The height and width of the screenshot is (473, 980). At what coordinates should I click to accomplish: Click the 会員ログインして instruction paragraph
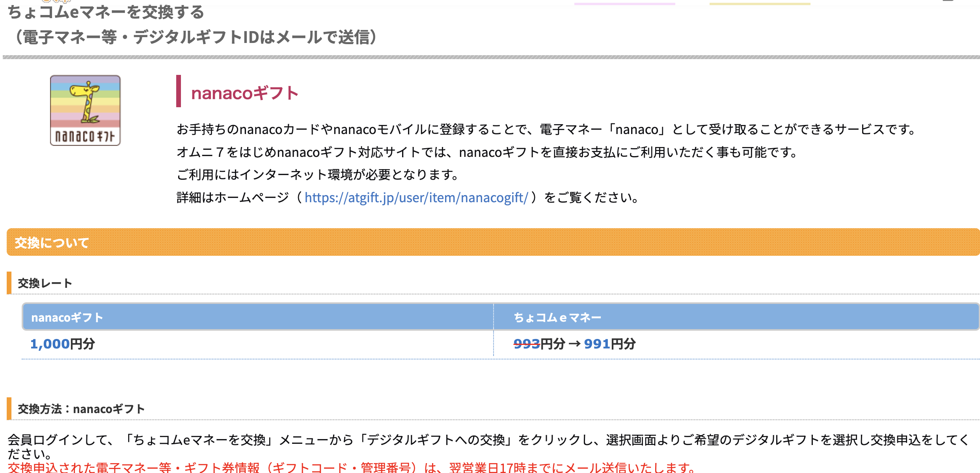point(488,440)
